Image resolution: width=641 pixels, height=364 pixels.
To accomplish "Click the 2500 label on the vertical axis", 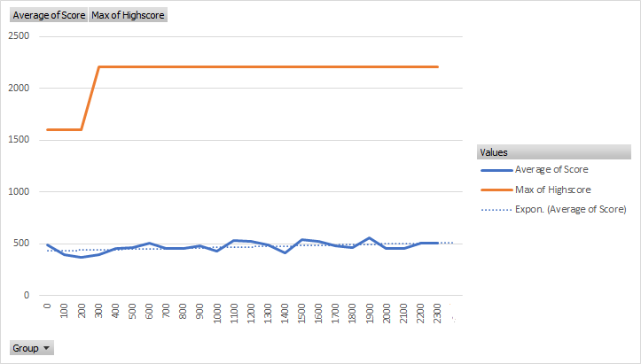I will (19, 36).
